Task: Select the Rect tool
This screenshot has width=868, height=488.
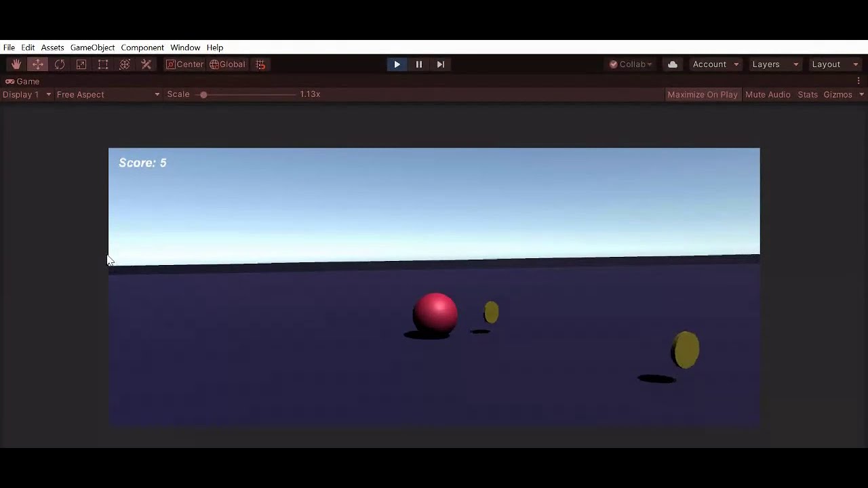Action: click(x=103, y=64)
